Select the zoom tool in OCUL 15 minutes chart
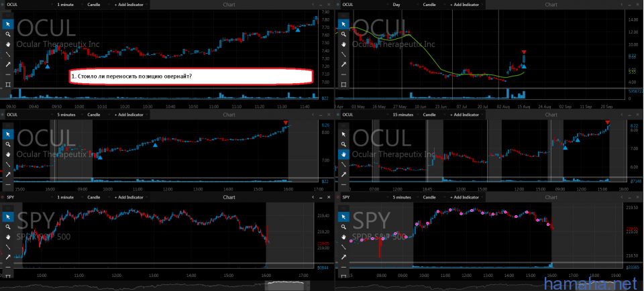The width and height of the screenshot is (644, 291). point(343,144)
